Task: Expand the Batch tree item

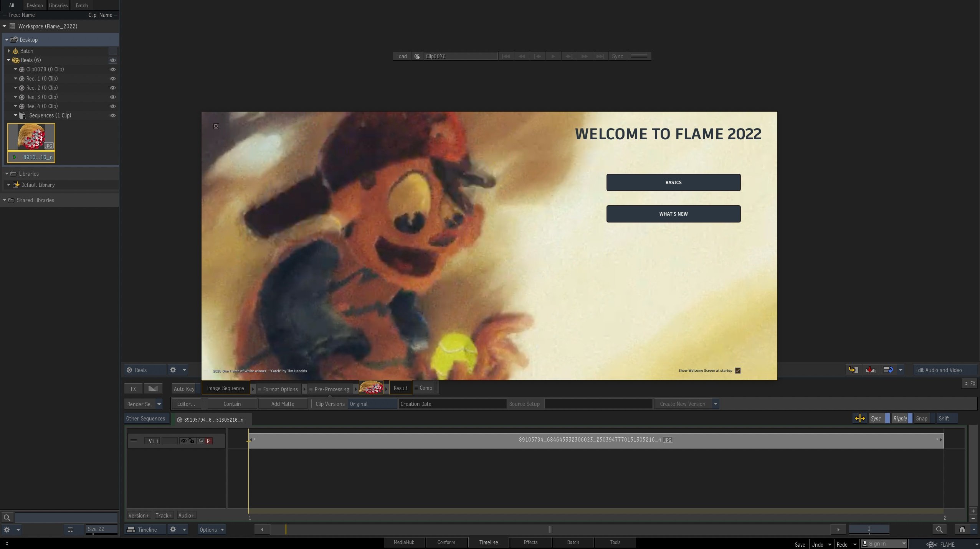Action: (x=9, y=51)
